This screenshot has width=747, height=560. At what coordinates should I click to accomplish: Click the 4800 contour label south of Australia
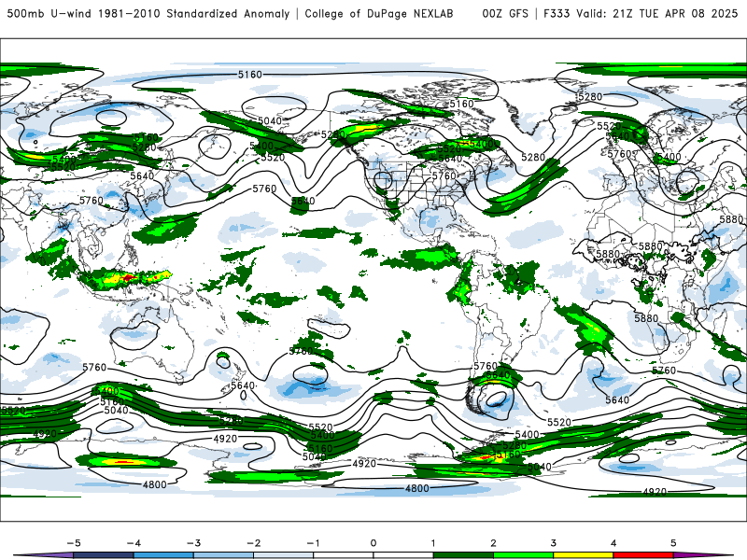[x=155, y=484]
